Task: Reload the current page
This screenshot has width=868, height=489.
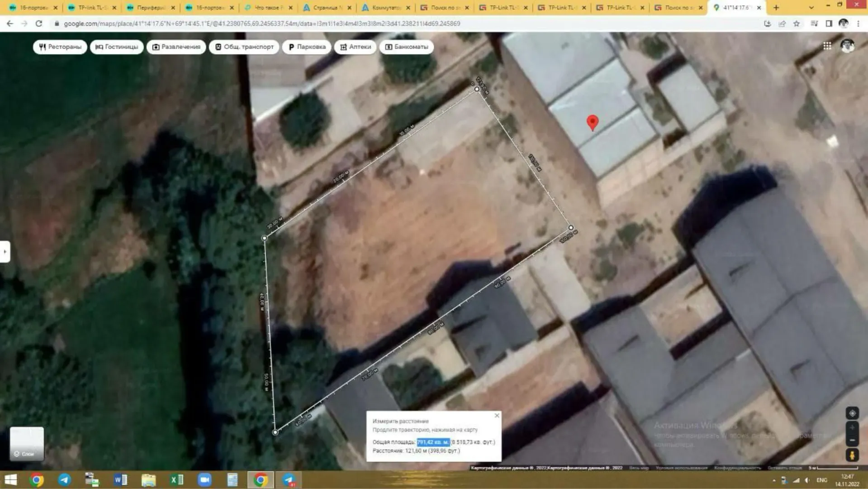Action: click(x=39, y=24)
